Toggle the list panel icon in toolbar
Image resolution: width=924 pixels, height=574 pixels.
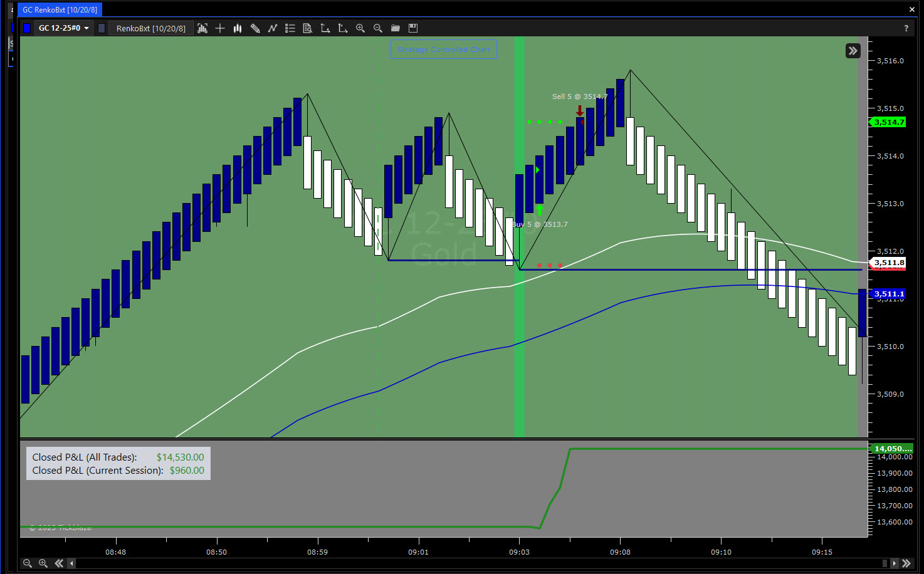(x=290, y=28)
